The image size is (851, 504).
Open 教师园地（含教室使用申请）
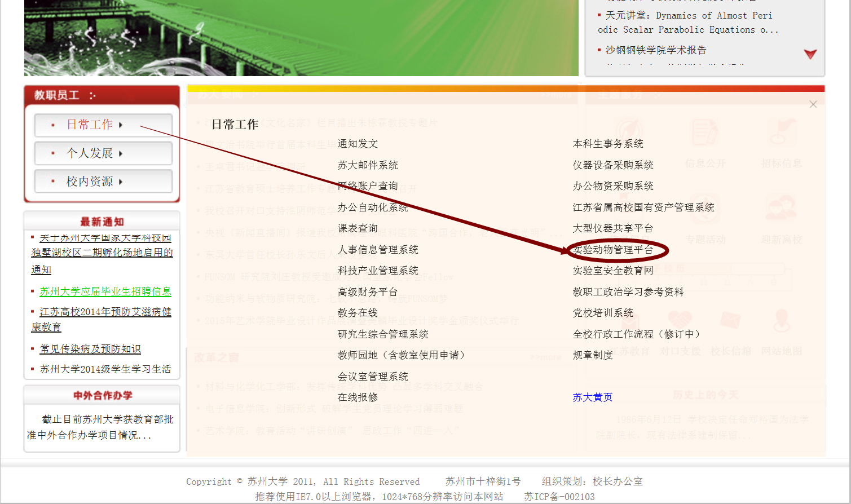coord(403,355)
